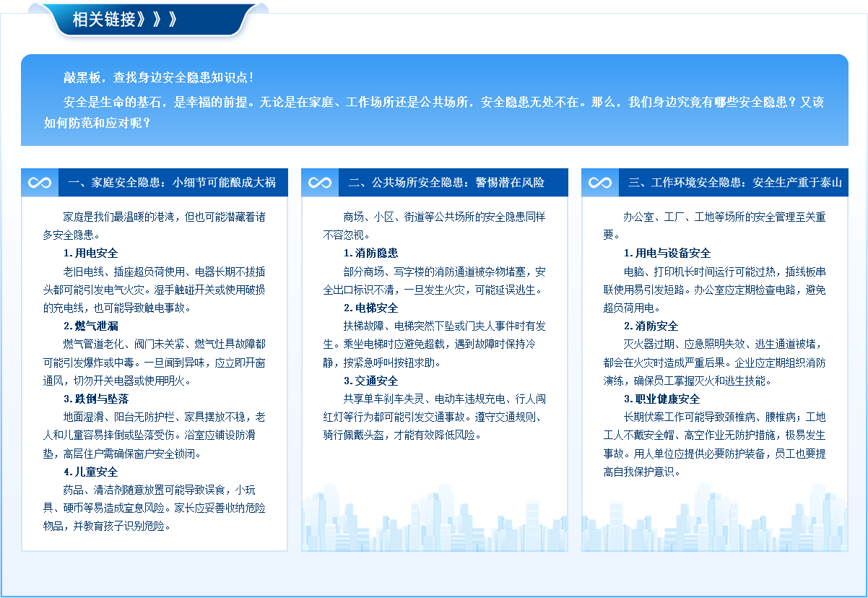Screen dimensions: 868x598
Task: Click the paragraph beginning 地面湿滑、阳台无防护栏
Action: (155, 435)
